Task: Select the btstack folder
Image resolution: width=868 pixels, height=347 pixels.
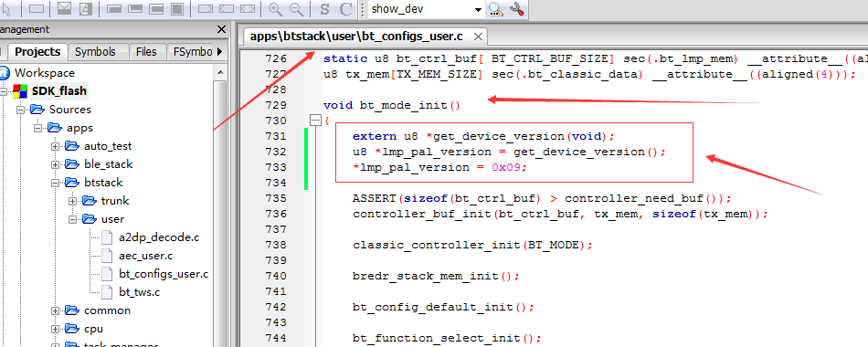Action: [103, 182]
